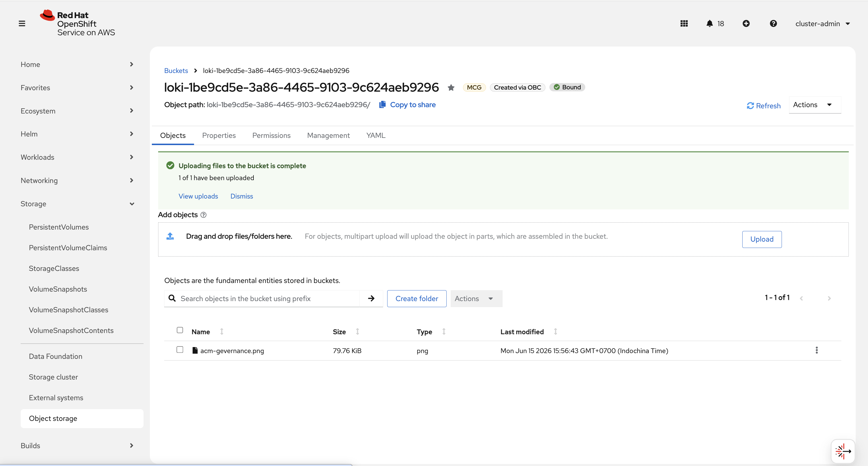Select all objects checkbox in header

tap(180, 330)
